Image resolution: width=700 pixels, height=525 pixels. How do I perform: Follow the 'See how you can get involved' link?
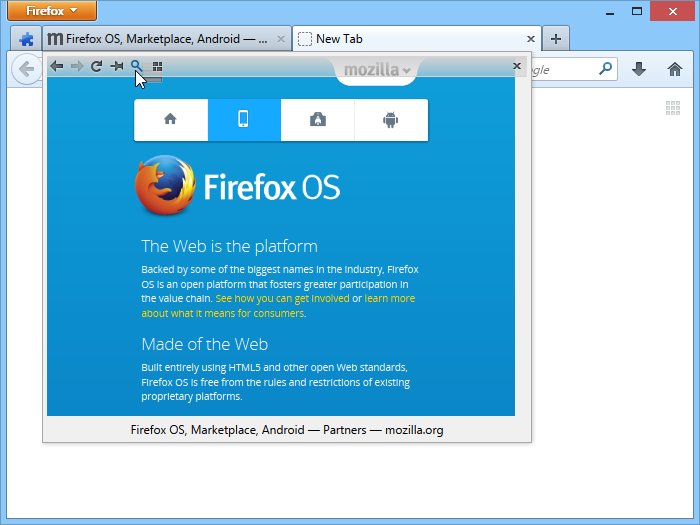tap(283, 299)
